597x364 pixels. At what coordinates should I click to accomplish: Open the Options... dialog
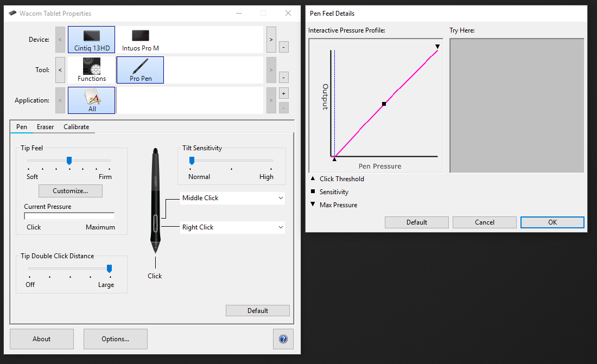(x=116, y=339)
